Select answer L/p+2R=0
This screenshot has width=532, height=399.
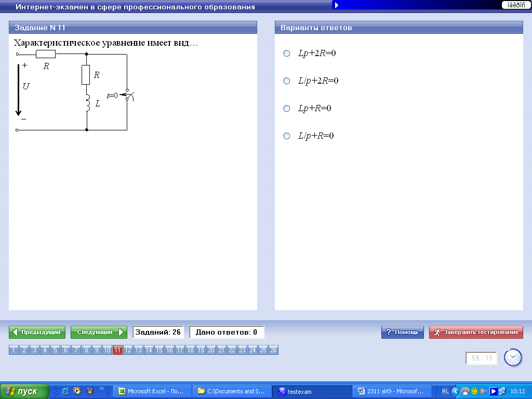(287, 81)
